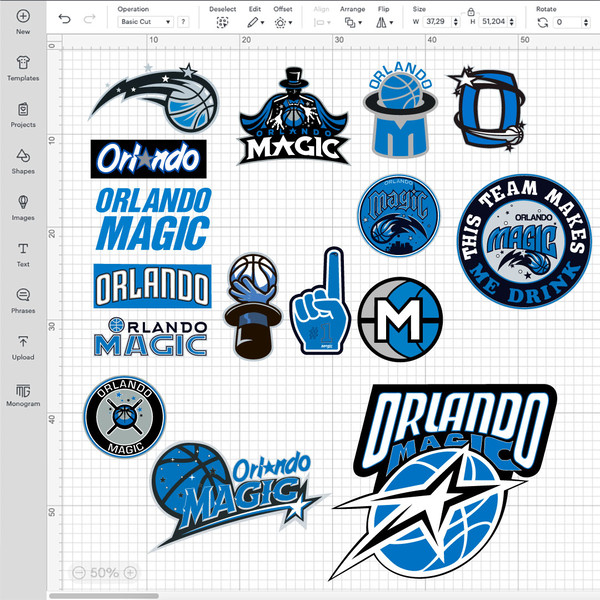Click the Rotate icon
The width and height of the screenshot is (600, 600).
pyautogui.click(x=543, y=23)
